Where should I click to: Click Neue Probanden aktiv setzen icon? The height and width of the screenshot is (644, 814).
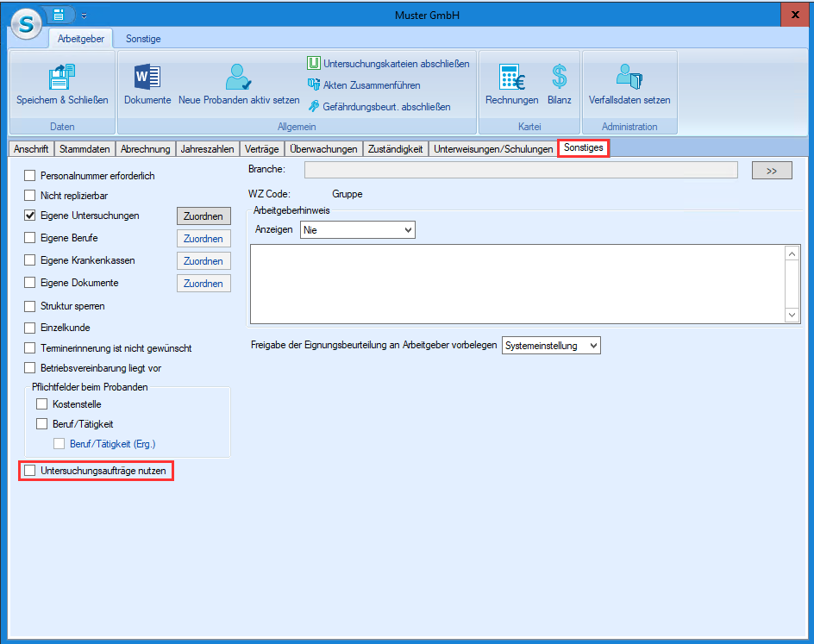pyautogui.click(x=239, y=77)
